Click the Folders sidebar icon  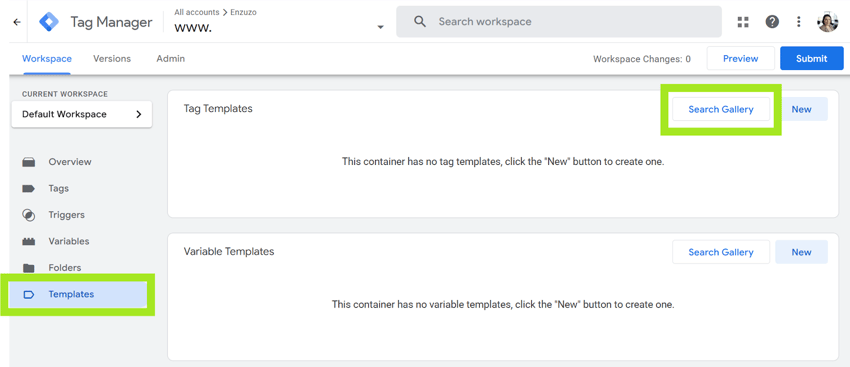[x=29, y=268]
